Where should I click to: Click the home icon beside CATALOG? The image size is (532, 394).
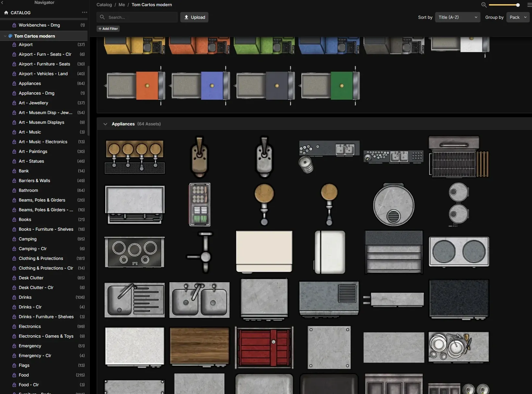pyautogui.click(x=6, y=13)
